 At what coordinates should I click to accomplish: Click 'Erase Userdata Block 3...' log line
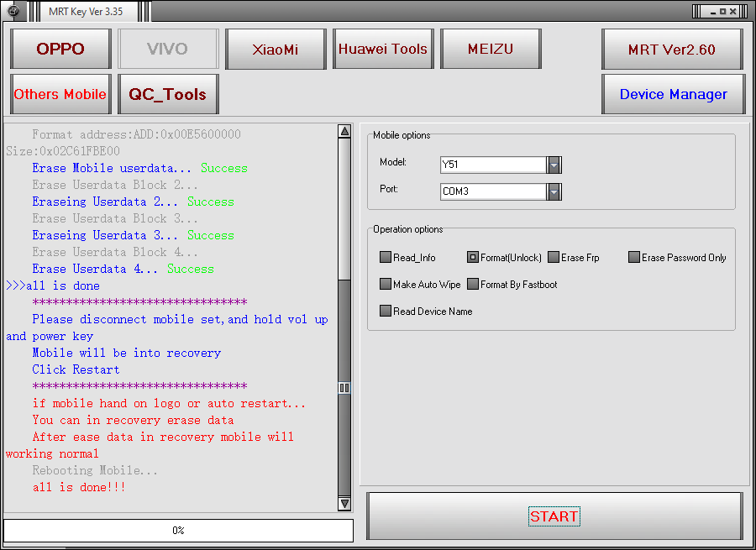point(115,218)
